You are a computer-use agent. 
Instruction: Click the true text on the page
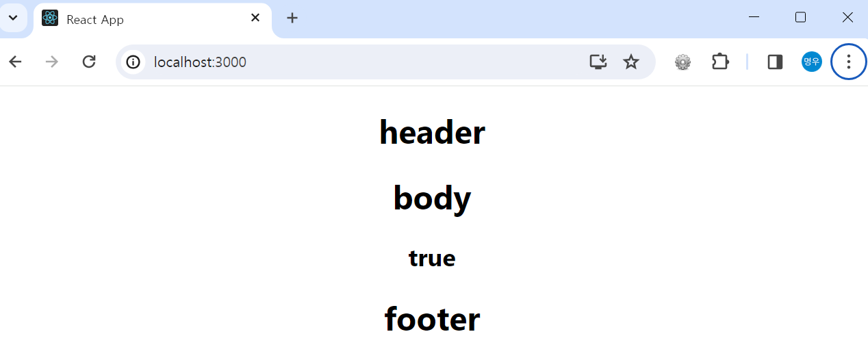(432, 258)
